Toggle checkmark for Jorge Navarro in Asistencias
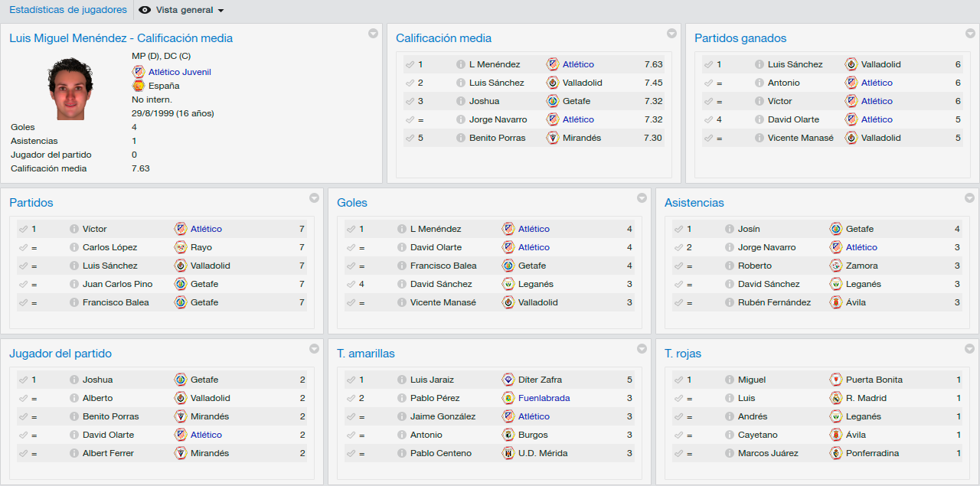This screenshot has height=486, width=980. 678,248
